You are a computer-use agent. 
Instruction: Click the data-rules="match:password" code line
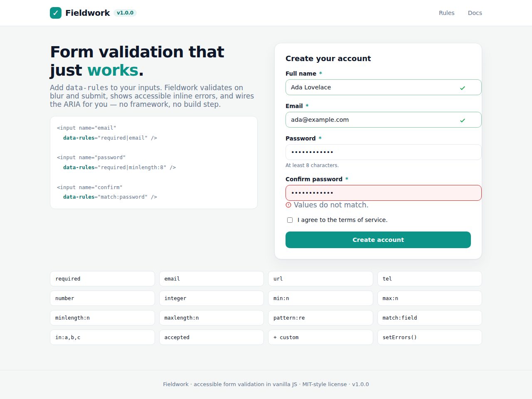coord(110,197)
